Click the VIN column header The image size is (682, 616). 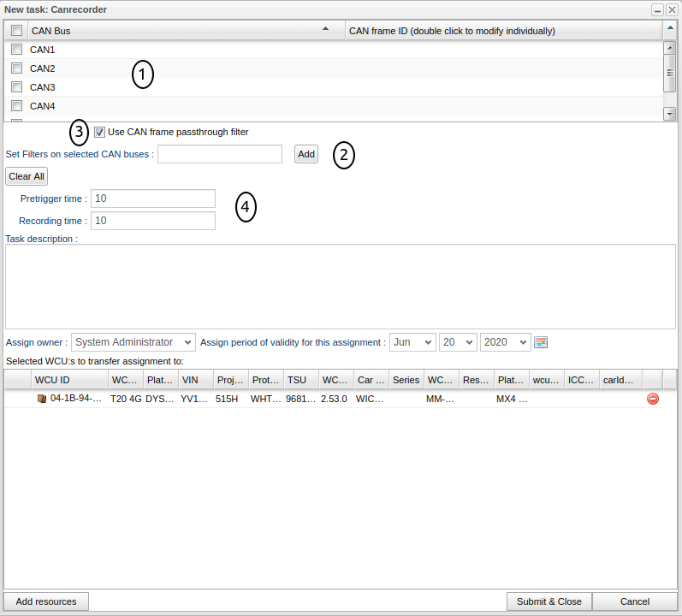point(195,380)
